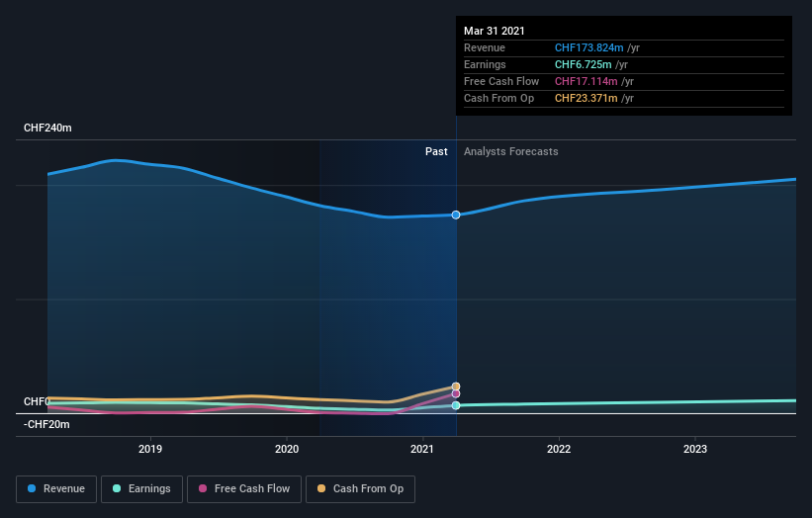The height and width of the screenshot is (518, 812).
Task: Click the blue Revenue data point marker
Action: (x=456, y=215)
